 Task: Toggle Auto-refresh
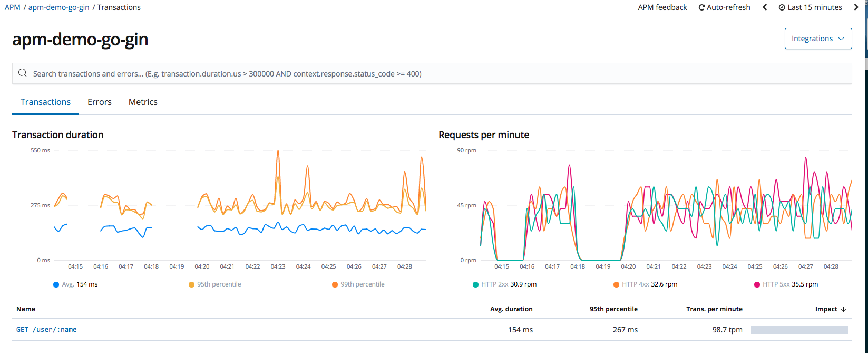[x=725, y=7]
